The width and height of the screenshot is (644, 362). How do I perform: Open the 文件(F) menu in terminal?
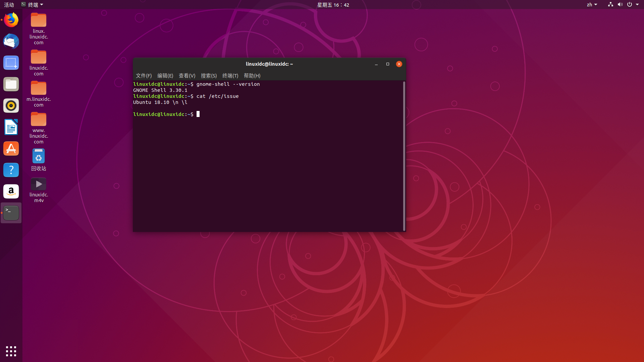pos(144,76)
